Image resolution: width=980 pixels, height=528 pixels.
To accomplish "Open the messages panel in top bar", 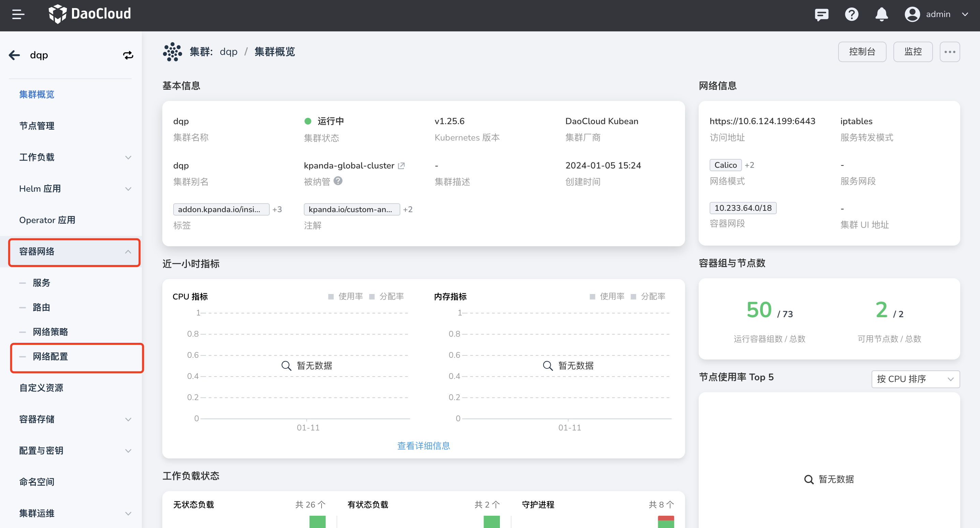I will (x=822, y=14).
